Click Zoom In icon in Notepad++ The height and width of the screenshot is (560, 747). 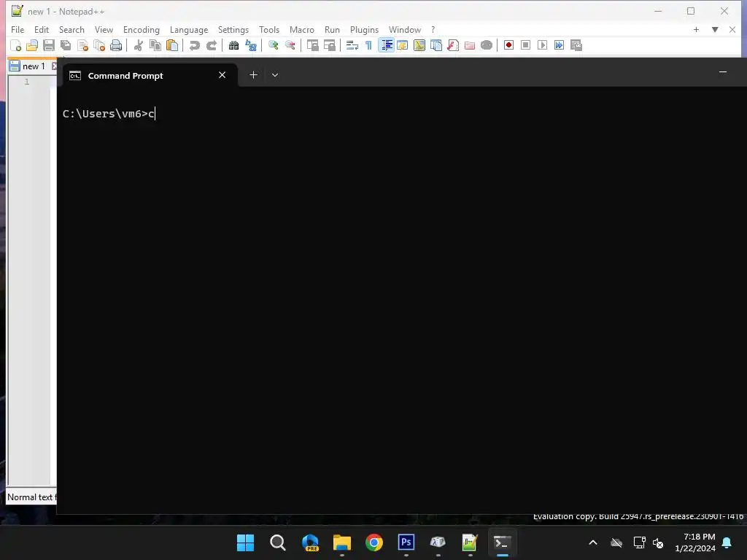[x=273, y=45]
